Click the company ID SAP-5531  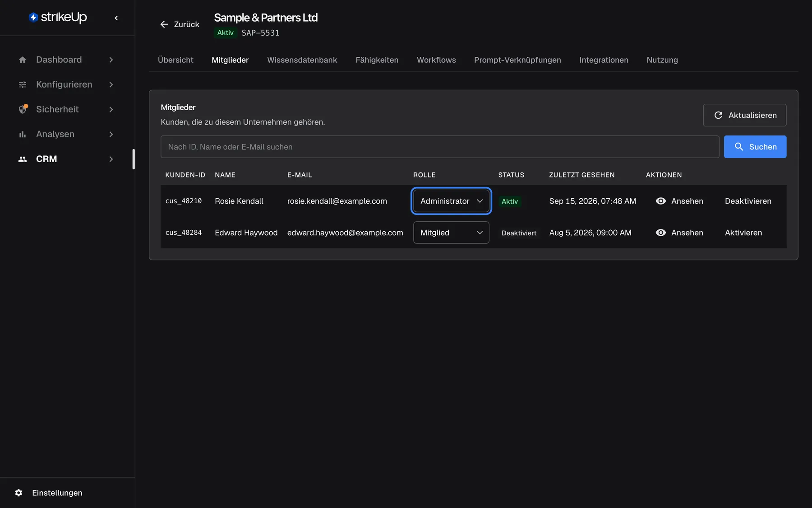(x=260, y=33)
